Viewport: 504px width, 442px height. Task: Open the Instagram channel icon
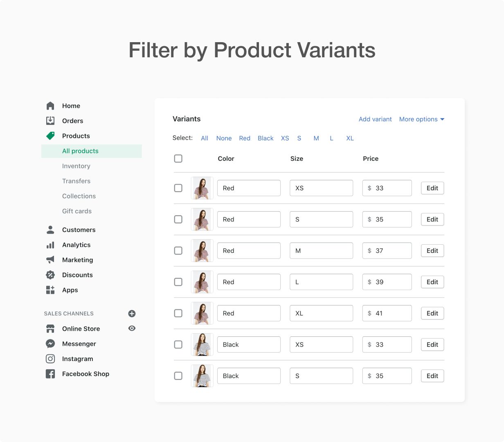click(50, 359)
